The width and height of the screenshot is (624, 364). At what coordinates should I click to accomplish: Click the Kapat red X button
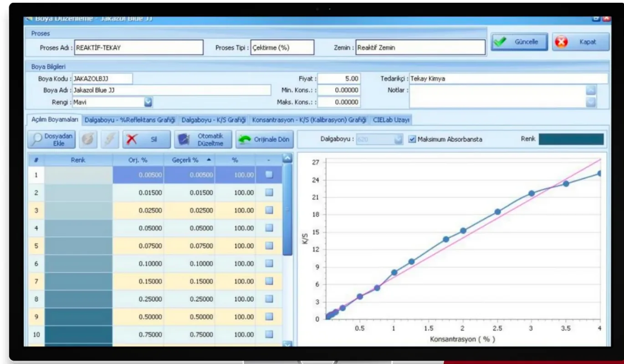[x=581, y=42]
